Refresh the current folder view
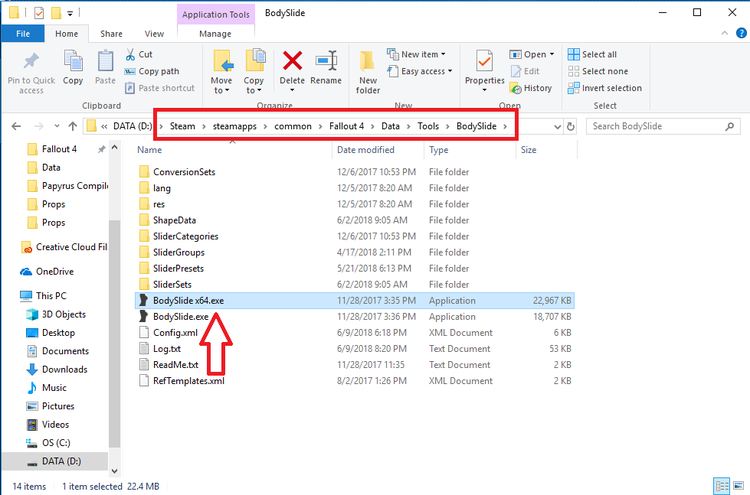The width and height of the screenshot is (750, 495). [571, 127]
